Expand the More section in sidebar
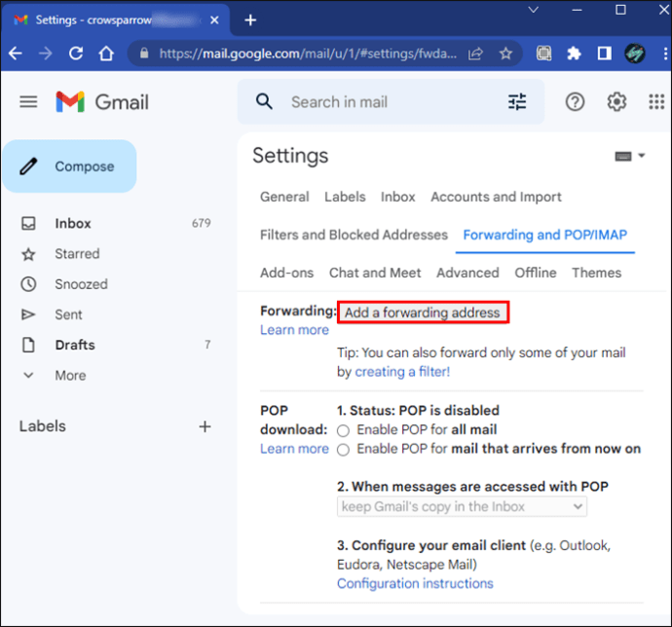This screenshot has width=672, height=627. pyautogui.click(x=69, y=375)
